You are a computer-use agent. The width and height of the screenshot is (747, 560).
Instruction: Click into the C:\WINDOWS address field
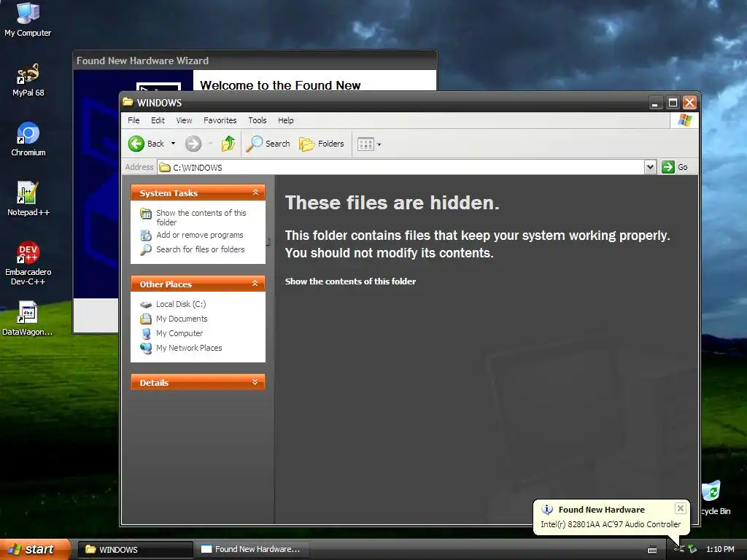pyautogui.click(x=400, y=167)
